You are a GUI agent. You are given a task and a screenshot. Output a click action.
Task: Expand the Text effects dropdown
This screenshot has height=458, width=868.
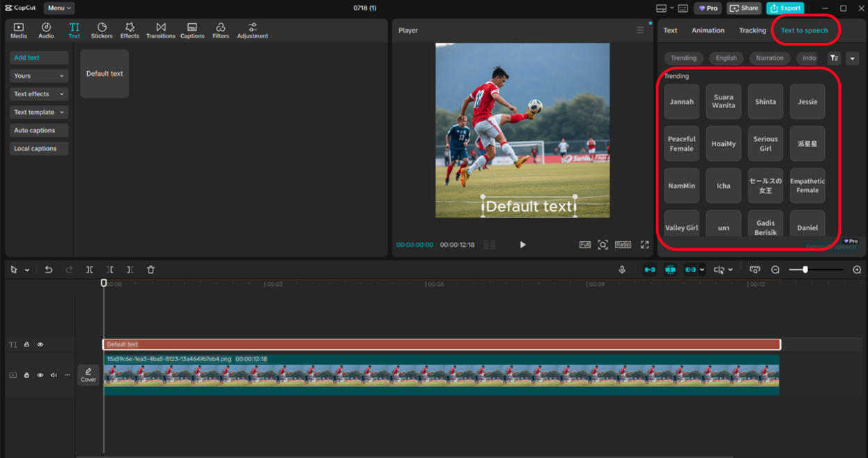point(39,94)
